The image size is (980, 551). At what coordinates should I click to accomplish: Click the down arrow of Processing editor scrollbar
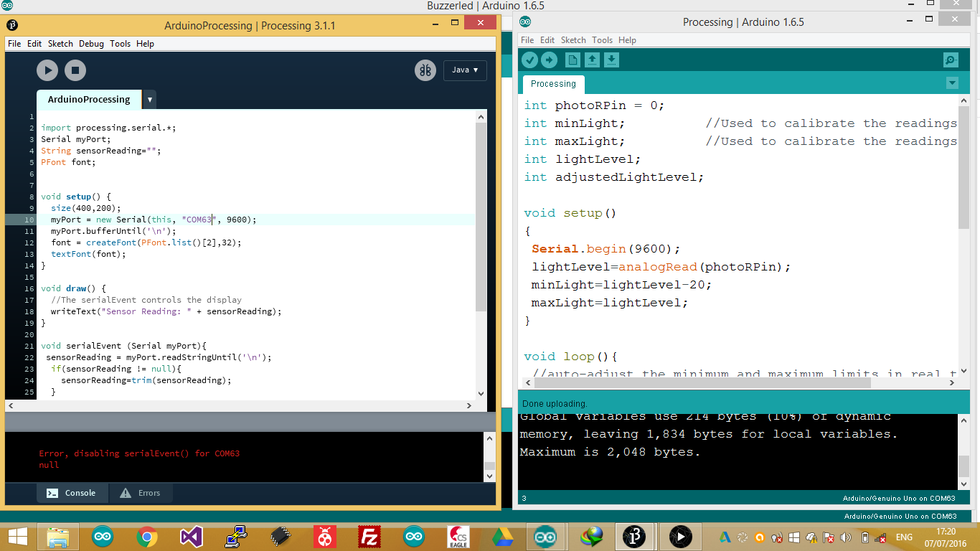[x=481, y=393]
